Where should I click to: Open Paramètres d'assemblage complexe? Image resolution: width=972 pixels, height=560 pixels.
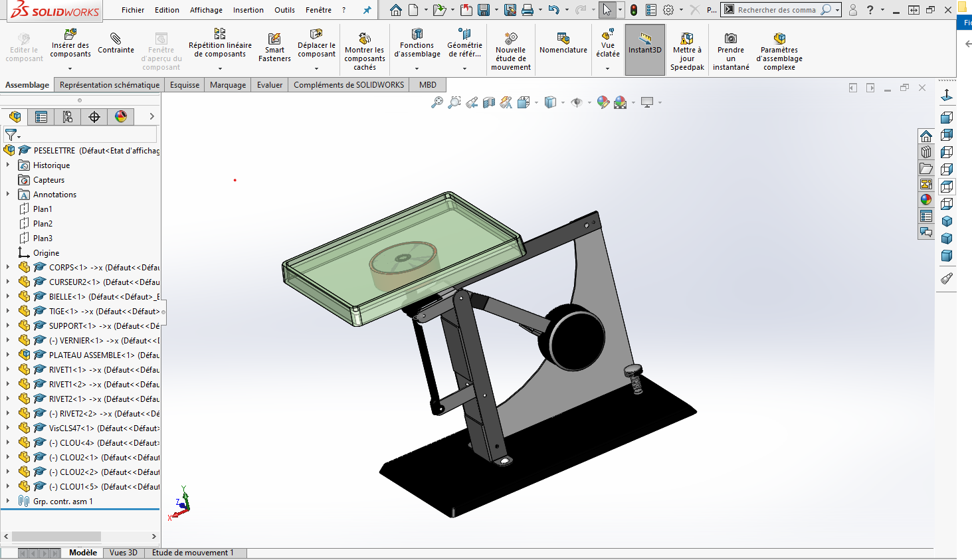[779, 52]
